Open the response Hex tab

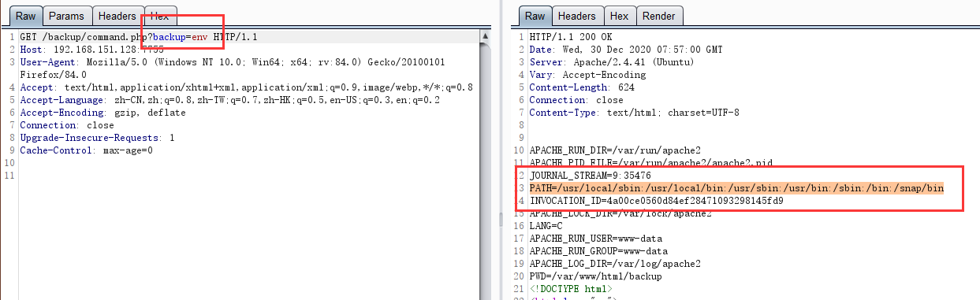pyautogui.click(x=620, y=16)
